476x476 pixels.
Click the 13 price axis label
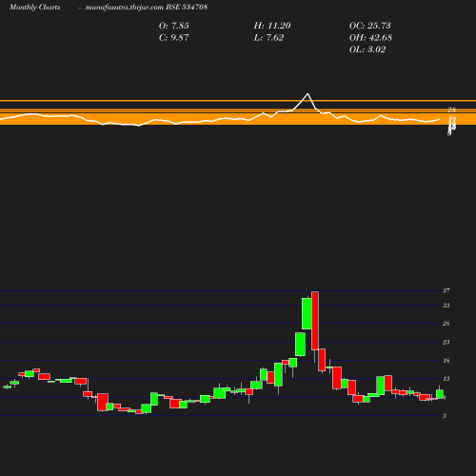point(446,379)
